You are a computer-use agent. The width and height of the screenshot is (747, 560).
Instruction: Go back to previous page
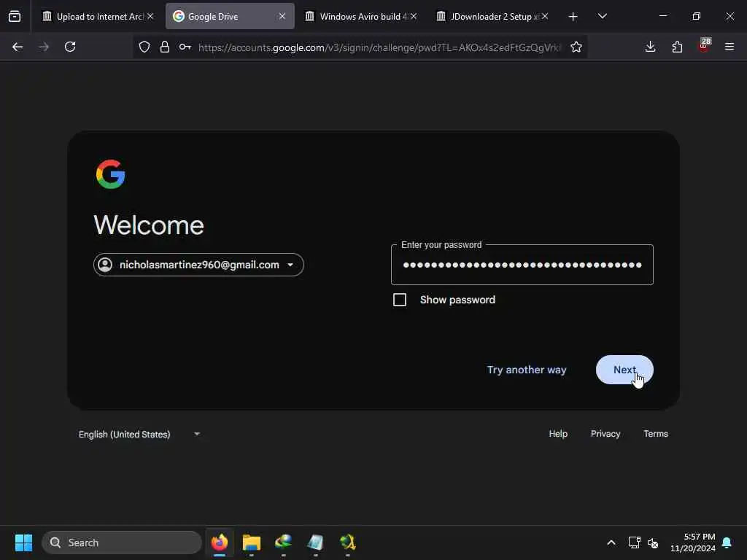coord(18,47)
